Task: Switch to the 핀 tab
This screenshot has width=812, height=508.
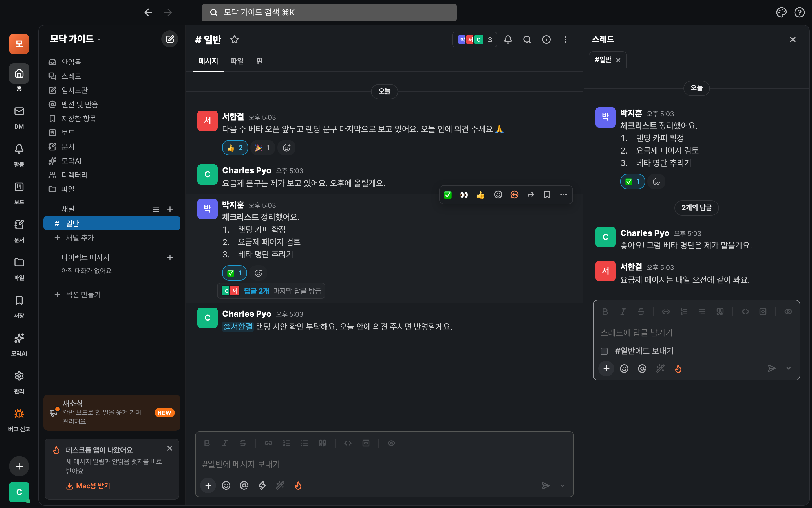Action: pyautogui.click(x=259, y=61)
